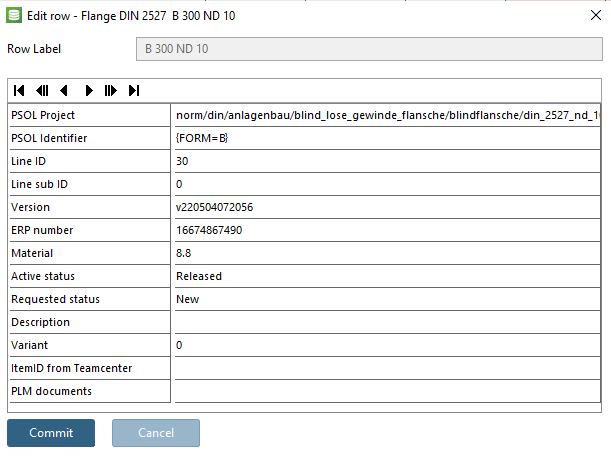Go to the previous row
Image resolution: width=611 pixels, height=457 pixels.
click(x=64, y=91)
